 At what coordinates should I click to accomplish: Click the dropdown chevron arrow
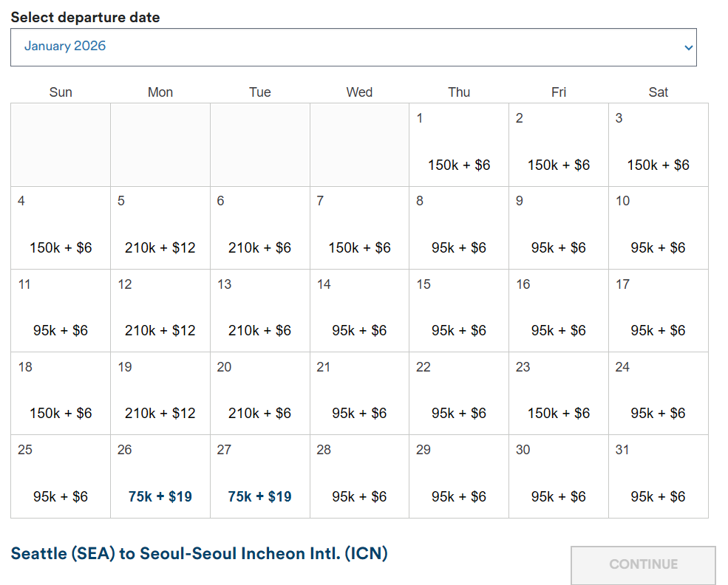coord(688,47)
